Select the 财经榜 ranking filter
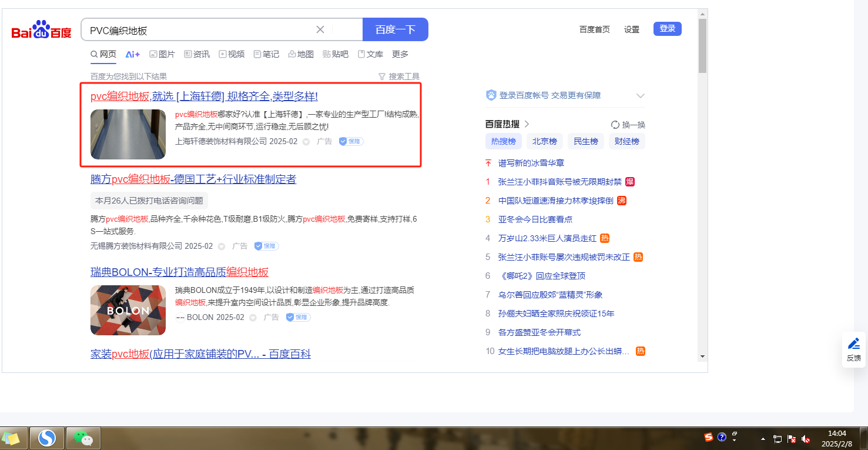Image resolution: width=868 pixels, height=450 pixels. pos(626,141)
